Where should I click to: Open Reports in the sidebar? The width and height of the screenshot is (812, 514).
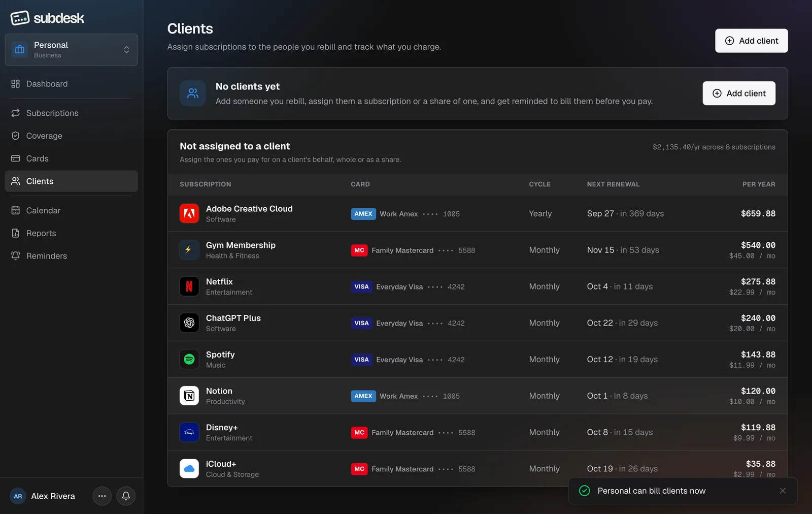tap(71, 233)
